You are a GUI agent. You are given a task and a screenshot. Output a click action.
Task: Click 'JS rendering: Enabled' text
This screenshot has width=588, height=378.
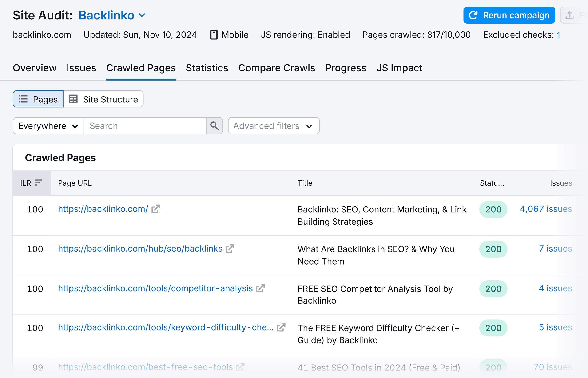(306, 35)
